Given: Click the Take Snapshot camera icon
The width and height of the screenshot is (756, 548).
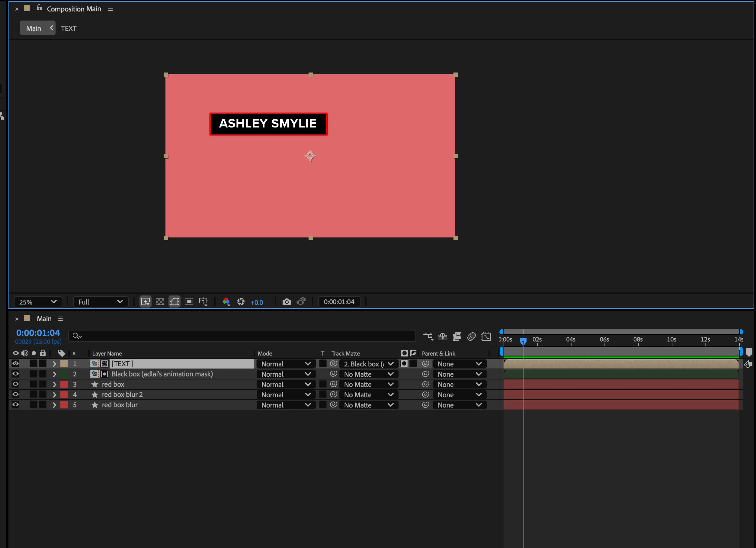Looking at the screenshot, I should coord(286,302).
